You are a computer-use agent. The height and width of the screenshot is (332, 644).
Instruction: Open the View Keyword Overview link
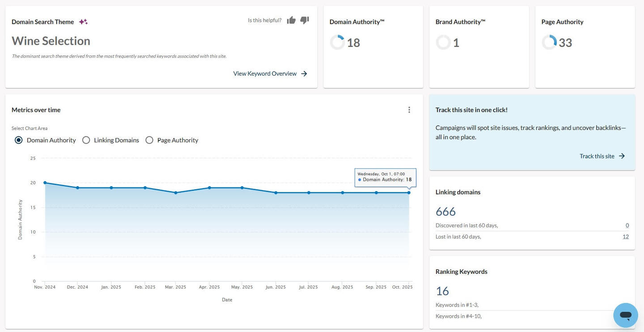click(265, 73)
